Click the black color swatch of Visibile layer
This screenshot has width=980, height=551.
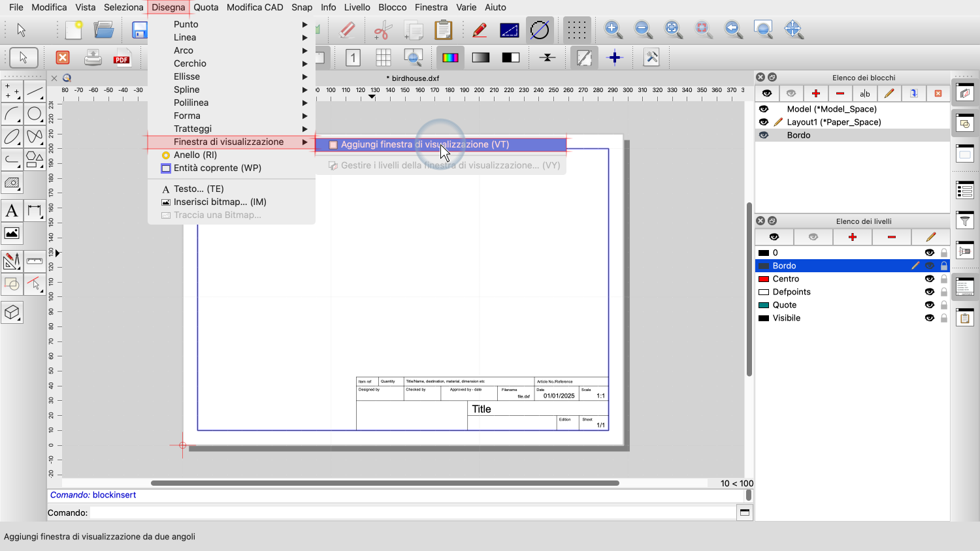pos(764,318)
